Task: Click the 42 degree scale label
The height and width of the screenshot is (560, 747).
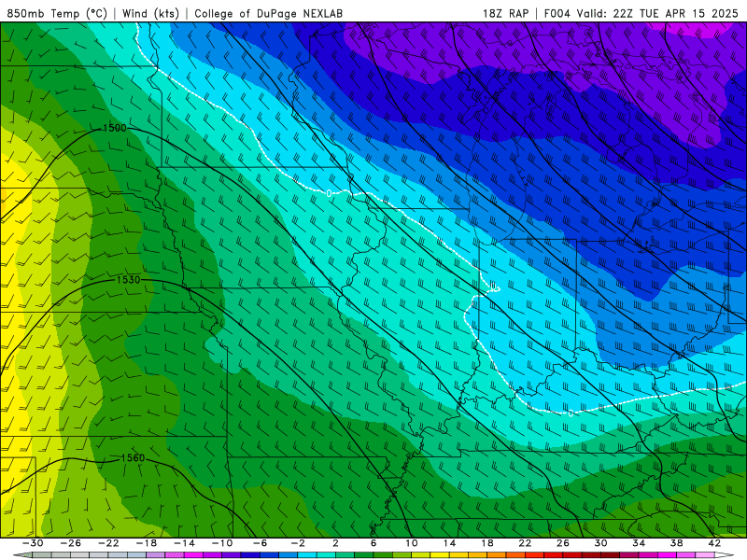Action: 714,543
